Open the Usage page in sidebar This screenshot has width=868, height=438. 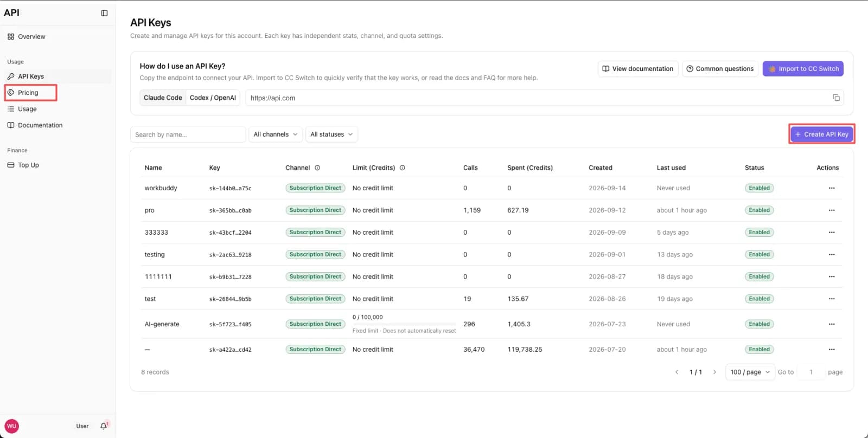tap(58, 109)
